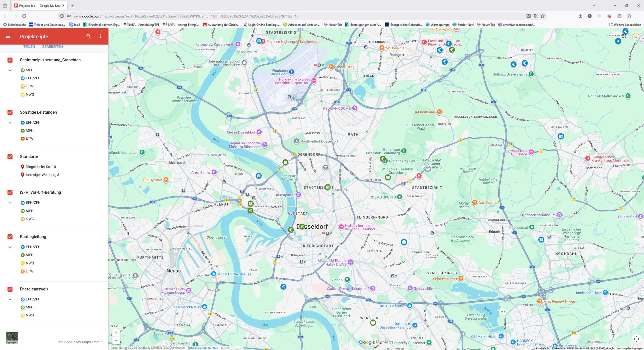Click the Gut Knittkuhle restaurant marker
Viewport: 644px width, 350px height.
pos(439,112)
